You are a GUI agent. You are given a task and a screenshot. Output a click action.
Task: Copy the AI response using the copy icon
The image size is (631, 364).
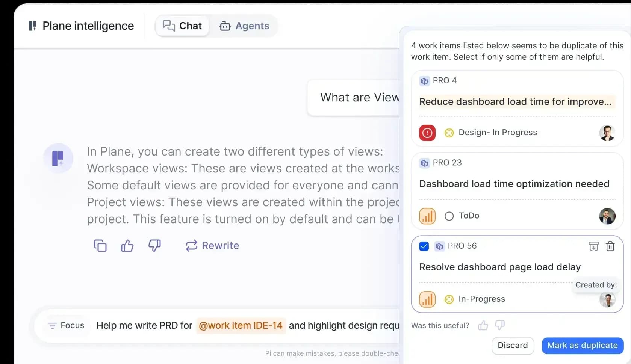100,245
